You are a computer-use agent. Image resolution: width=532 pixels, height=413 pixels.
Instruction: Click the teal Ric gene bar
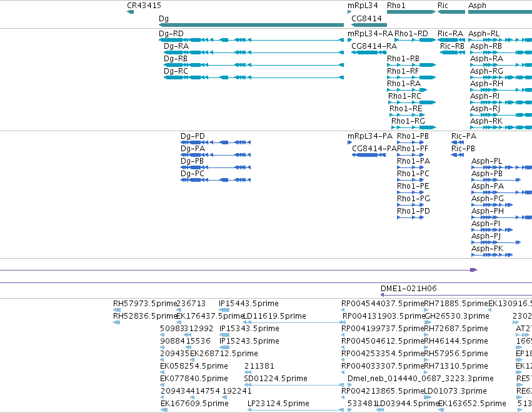451,12
